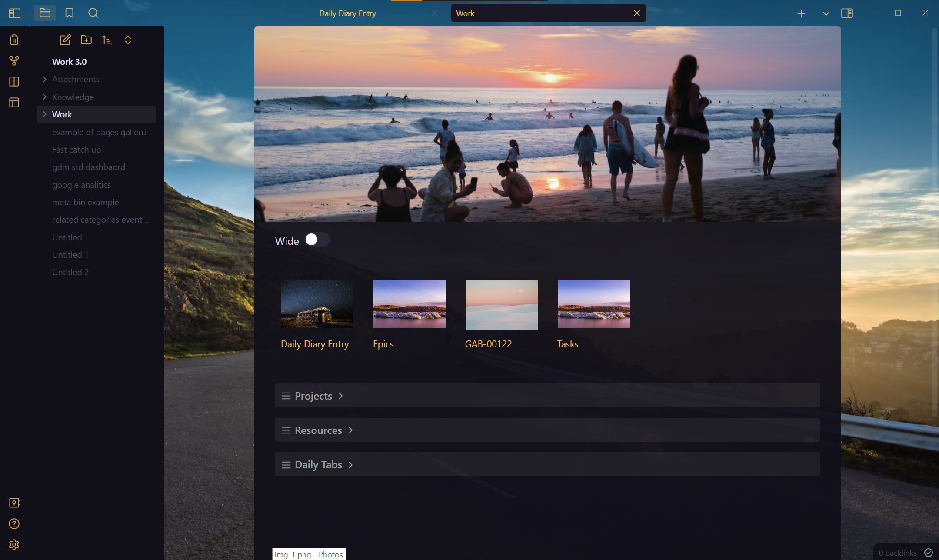Open the search pane icon
Viewport: 939px width, 560px height.
[x=93, y=13]
